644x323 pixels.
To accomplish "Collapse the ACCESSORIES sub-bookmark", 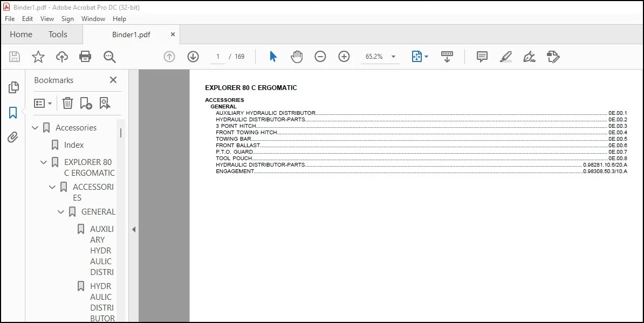I will click(x=52, y=187).
